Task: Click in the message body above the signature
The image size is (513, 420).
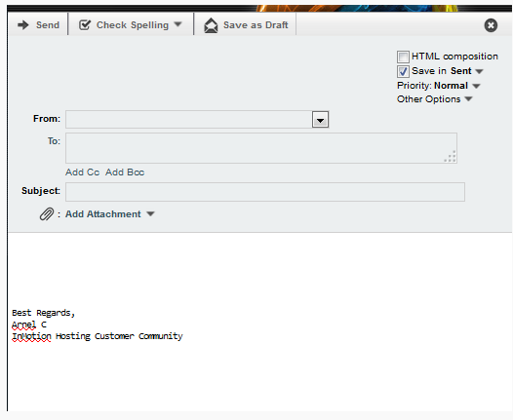Action: (x=258, y=268)
